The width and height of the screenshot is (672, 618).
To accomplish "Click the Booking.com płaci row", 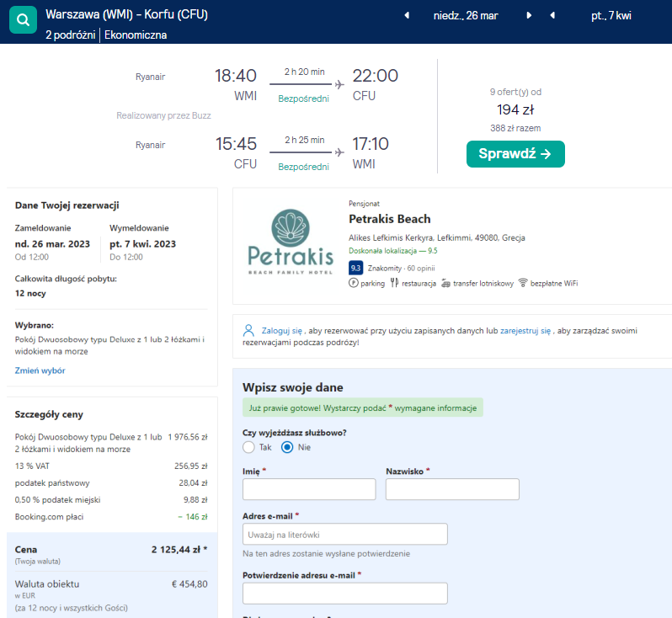I will (x=111, y=517).
